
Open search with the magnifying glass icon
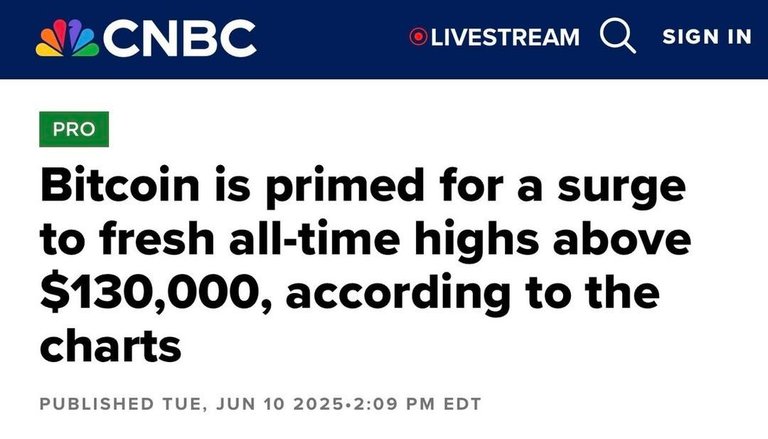tap(618, 36)
